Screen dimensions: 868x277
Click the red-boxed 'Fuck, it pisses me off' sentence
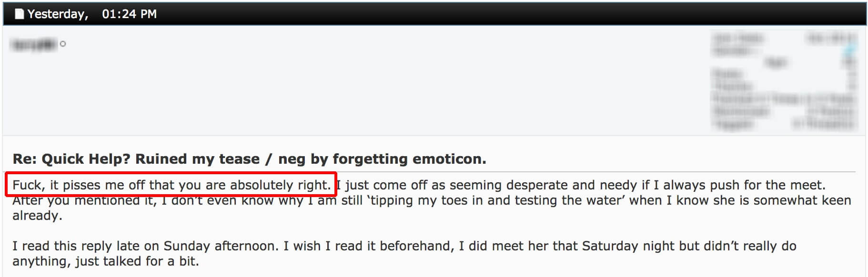tap(172, 185)
